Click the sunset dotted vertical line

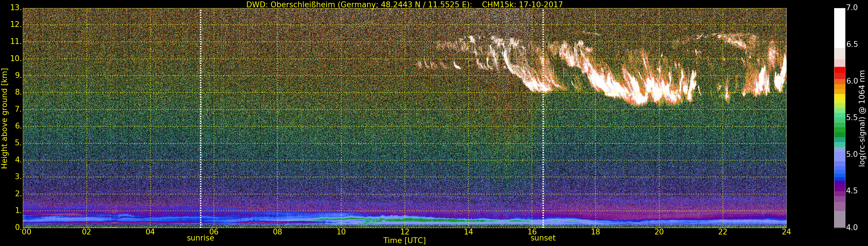click(x=543, y=118)
